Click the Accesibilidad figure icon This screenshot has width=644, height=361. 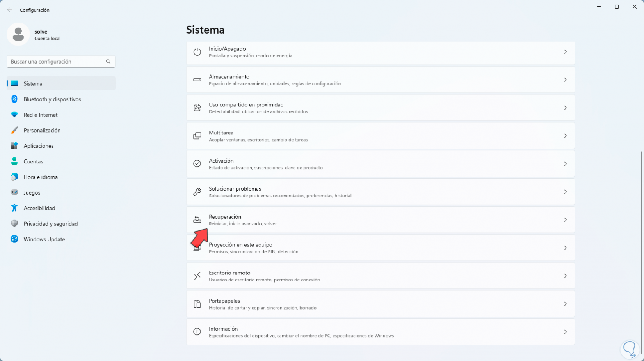[x=14, y=208]
